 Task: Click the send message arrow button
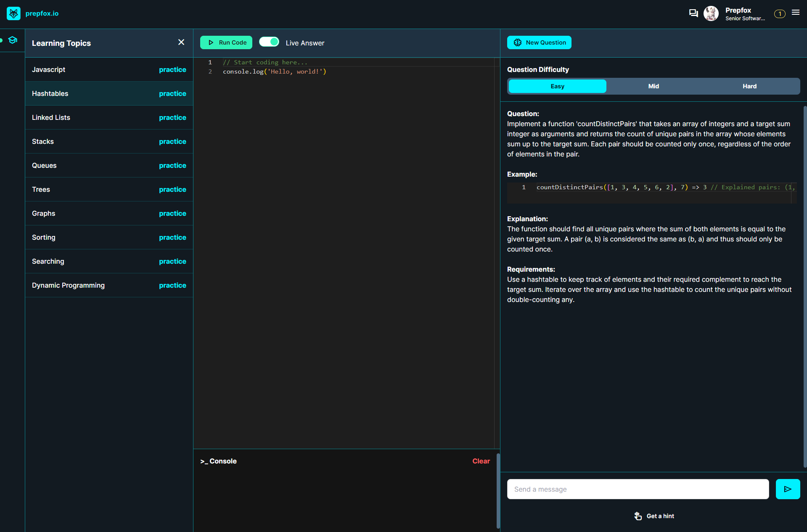coord(788,489)
